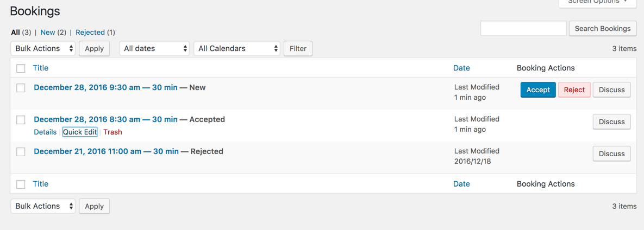
Task: Trash the 8:30 am Accepted booking
Action: pos(112,132)
